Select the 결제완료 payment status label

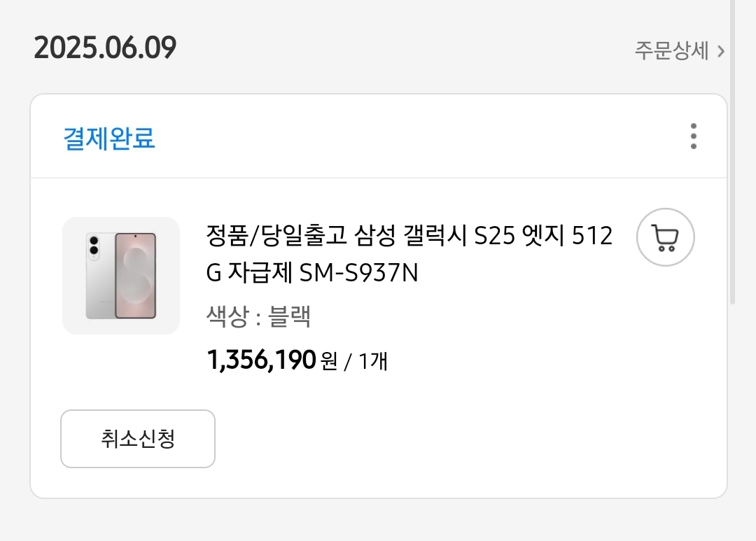[109, 138]
